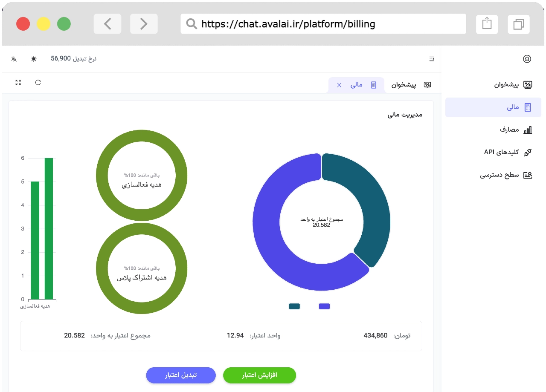
Task: Click the magnifier icon in the address bar
Action: (192, 24)
